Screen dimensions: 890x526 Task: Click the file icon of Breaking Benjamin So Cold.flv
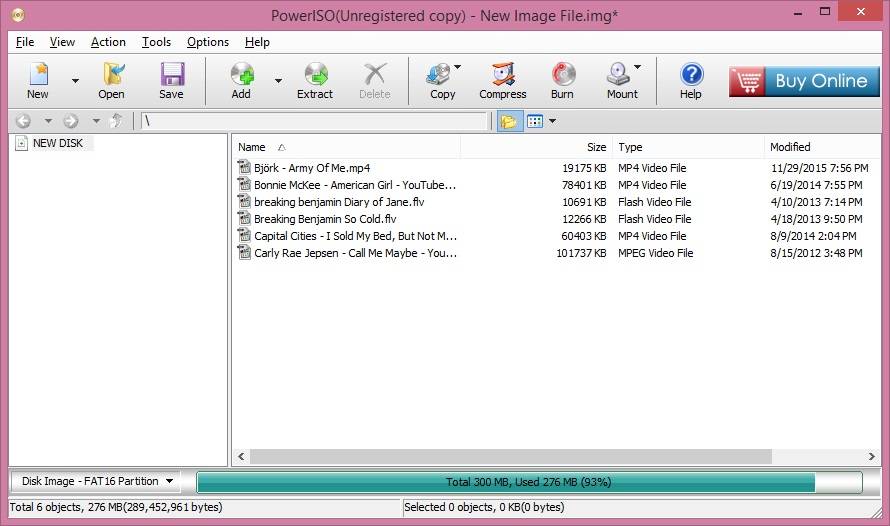click(244, 218)
